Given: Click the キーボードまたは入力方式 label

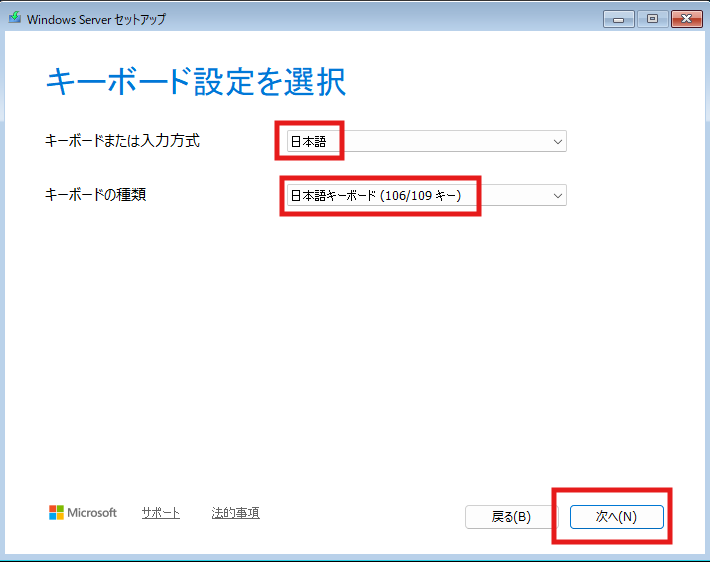Looking at the screenshot, I should pos(122,141).
